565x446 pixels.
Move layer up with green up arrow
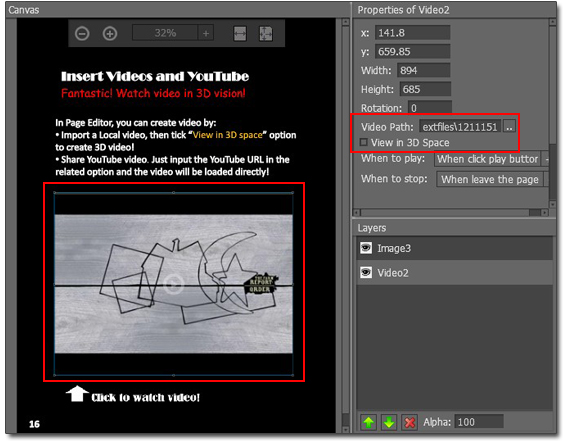point(368,422)
